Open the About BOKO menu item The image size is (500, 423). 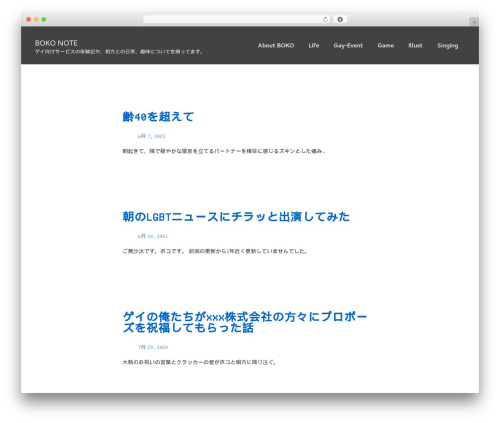276,45
